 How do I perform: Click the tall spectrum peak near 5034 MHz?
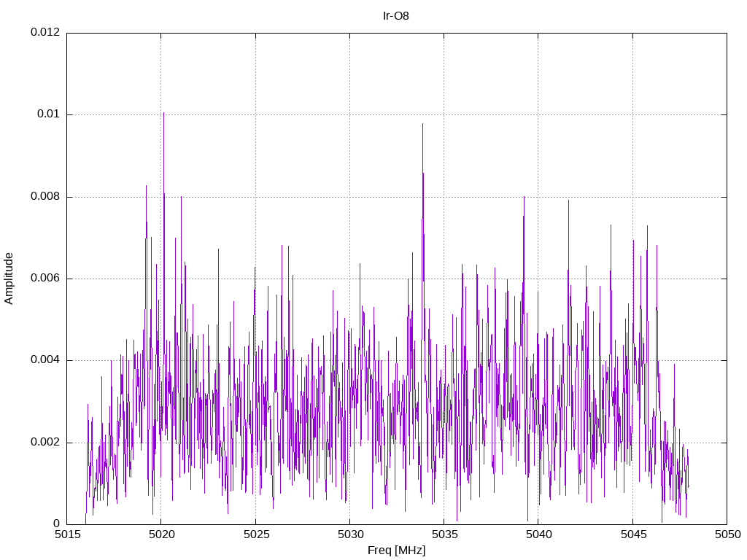coord(422,125)
